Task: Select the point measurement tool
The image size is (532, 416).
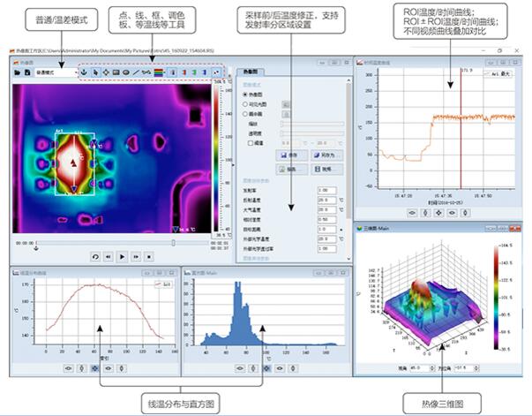Action: click(105, 72)
